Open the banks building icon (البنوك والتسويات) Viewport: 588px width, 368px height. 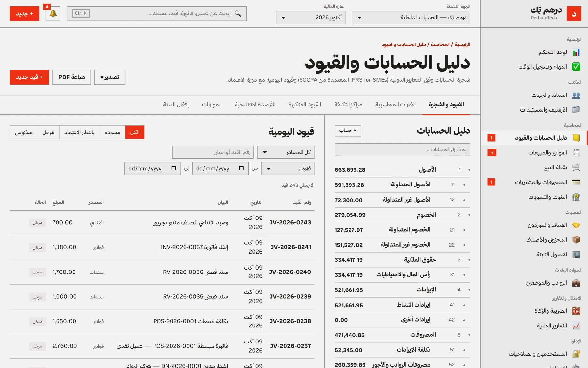point(576,197)
